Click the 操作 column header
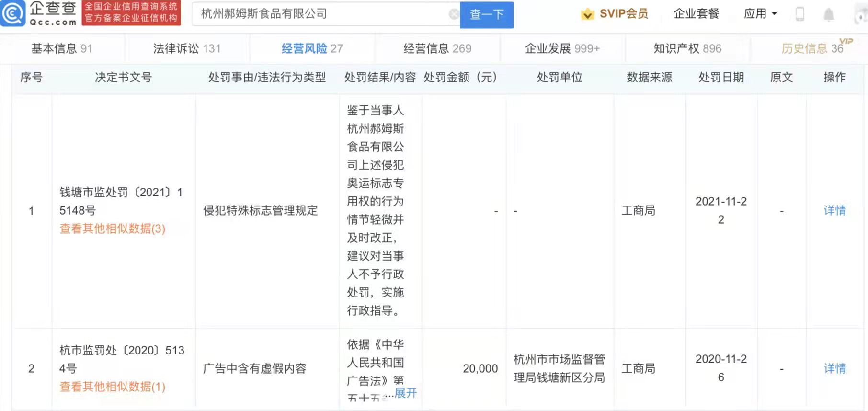Screen dimensions: 868x411 click(834, 77)
